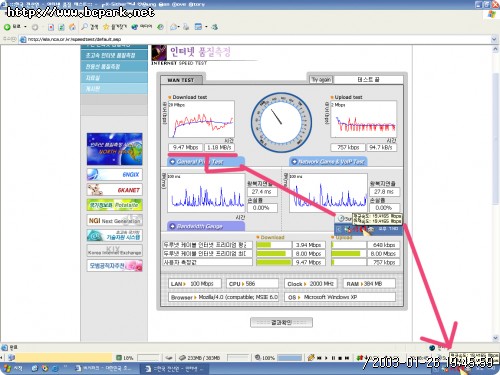The height and width of the screenshot is (375, 500).
Task: Select the 27.8 ms round trip value
Action: pyautogui.click(x=384, y=192)
